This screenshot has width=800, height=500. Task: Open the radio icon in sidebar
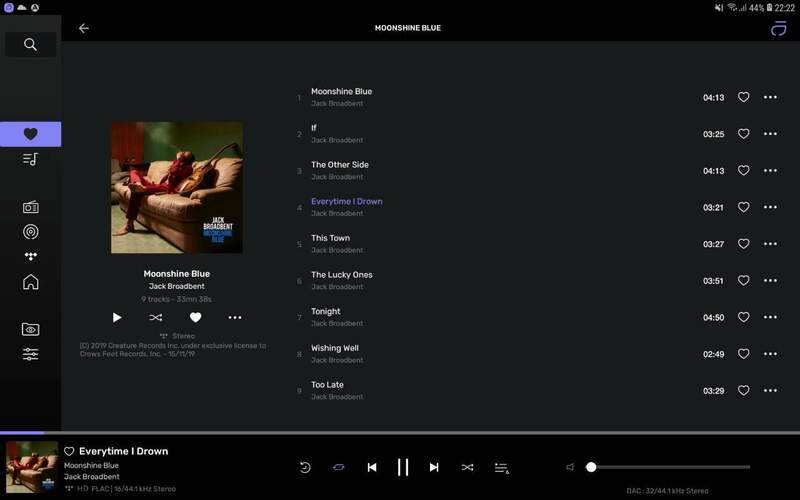[x=31, y=207]
